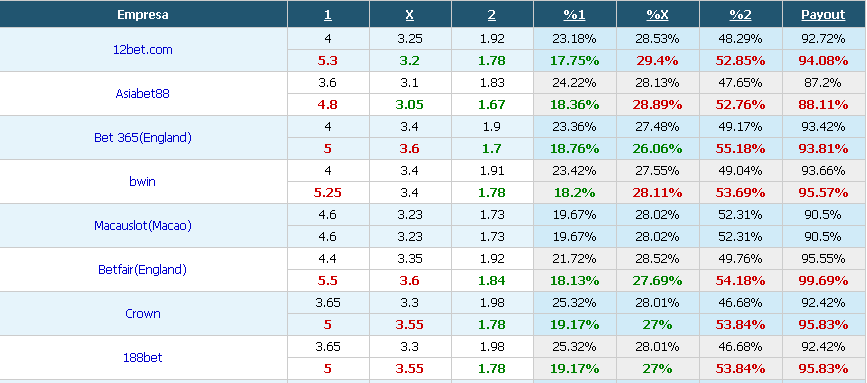Click the Empresa column header

click(143, 15)
